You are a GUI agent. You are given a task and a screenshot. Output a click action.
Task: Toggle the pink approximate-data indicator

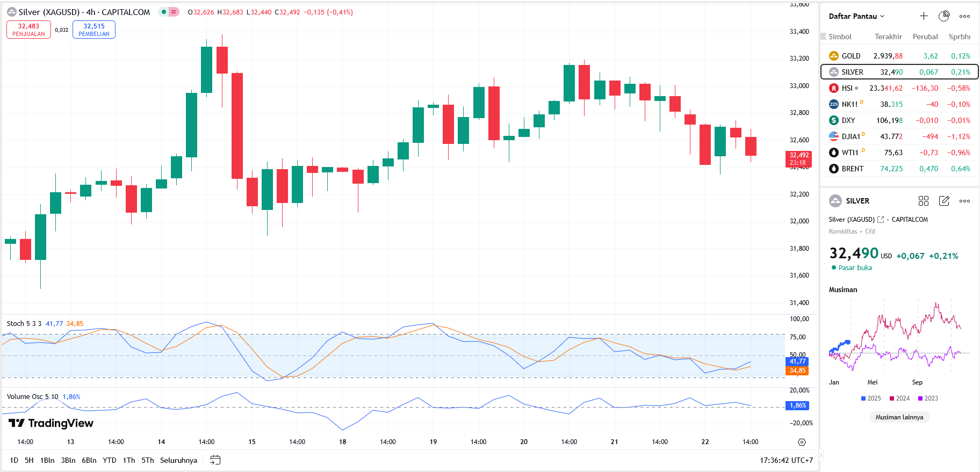coord(174,12)
